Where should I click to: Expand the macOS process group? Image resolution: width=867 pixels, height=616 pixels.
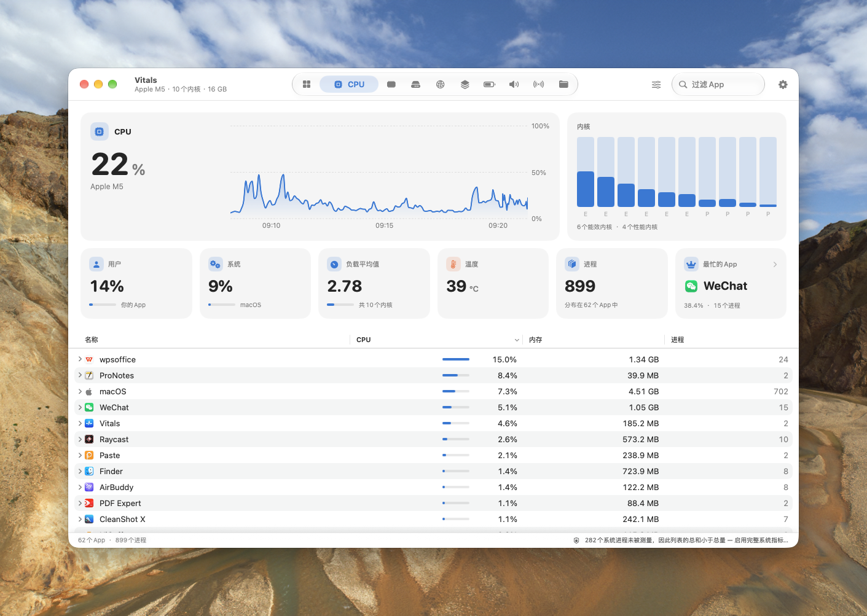80,391
